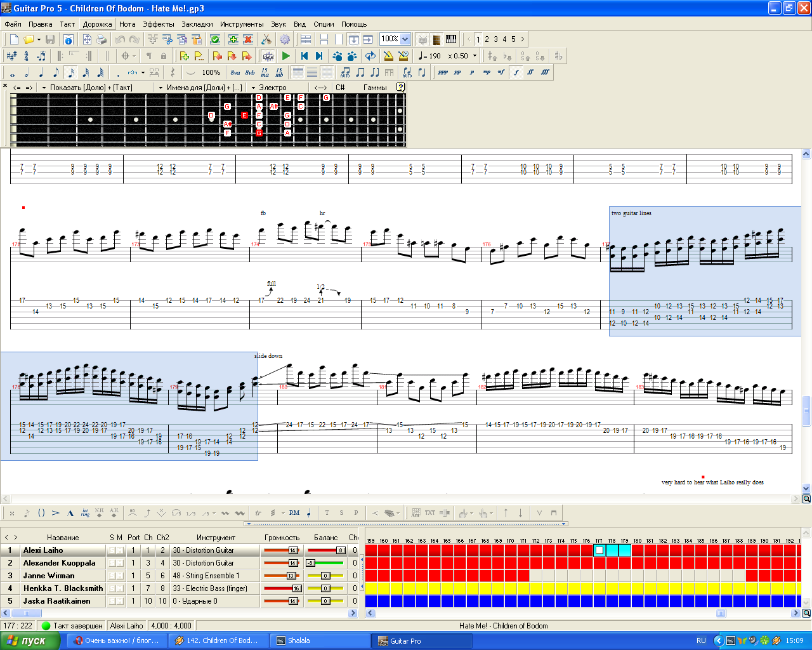Viewport: 812px width, 650px height.
Task: Start playback with the green play button
Action: (286, 56)
